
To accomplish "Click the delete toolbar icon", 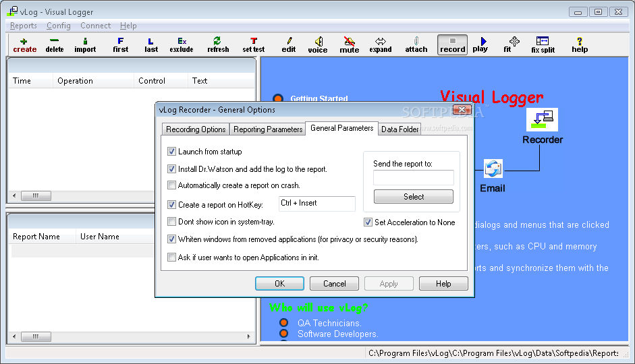I will coord(54,45).
